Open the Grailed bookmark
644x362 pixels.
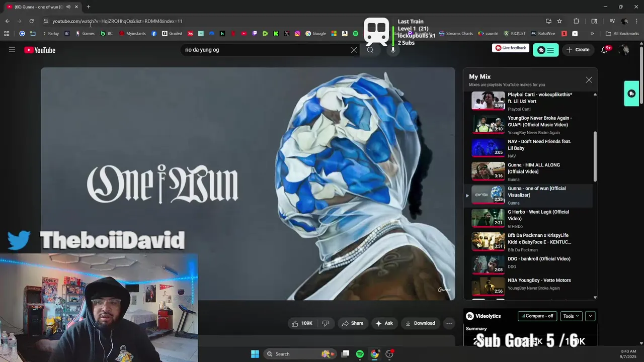click(172, 34)
